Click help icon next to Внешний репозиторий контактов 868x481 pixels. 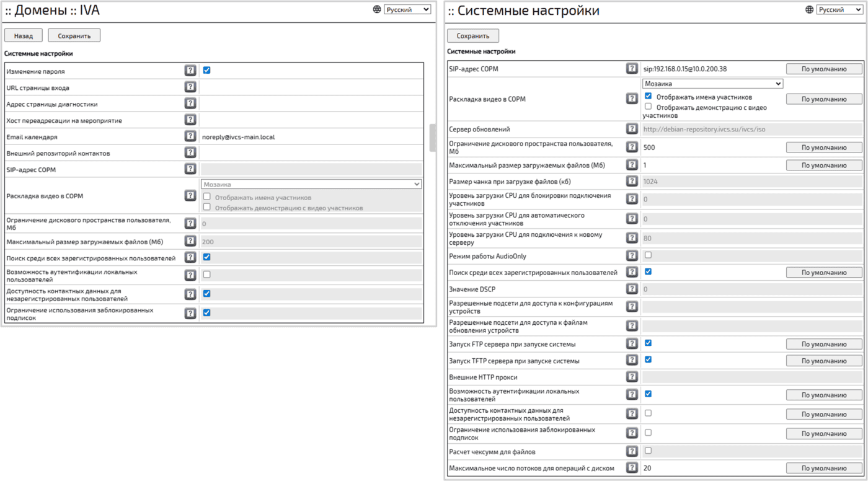click(190, 152)
